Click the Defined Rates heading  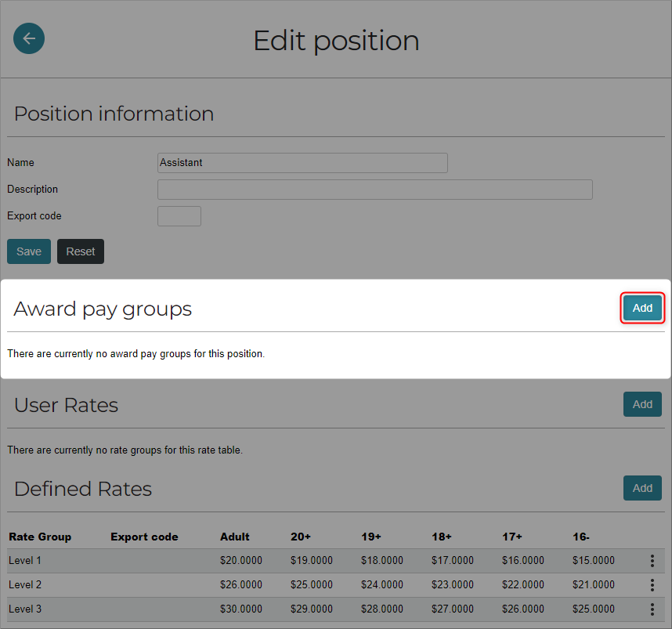coord(83,489)
